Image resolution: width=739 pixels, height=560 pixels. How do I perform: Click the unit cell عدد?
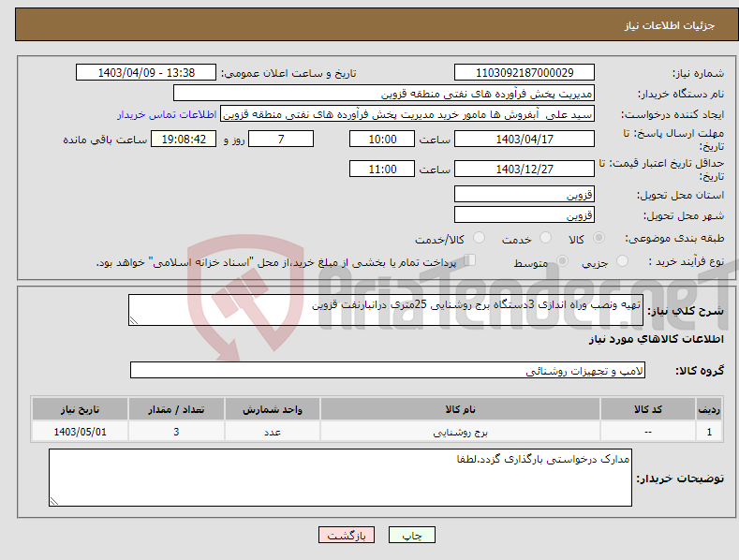(273, 432)
